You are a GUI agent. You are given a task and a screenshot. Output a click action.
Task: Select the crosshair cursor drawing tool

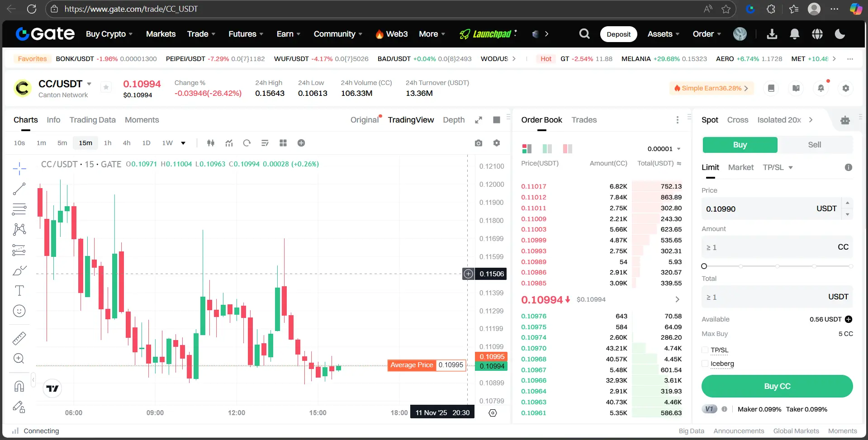pyautogui.click(x=19, y=169)
